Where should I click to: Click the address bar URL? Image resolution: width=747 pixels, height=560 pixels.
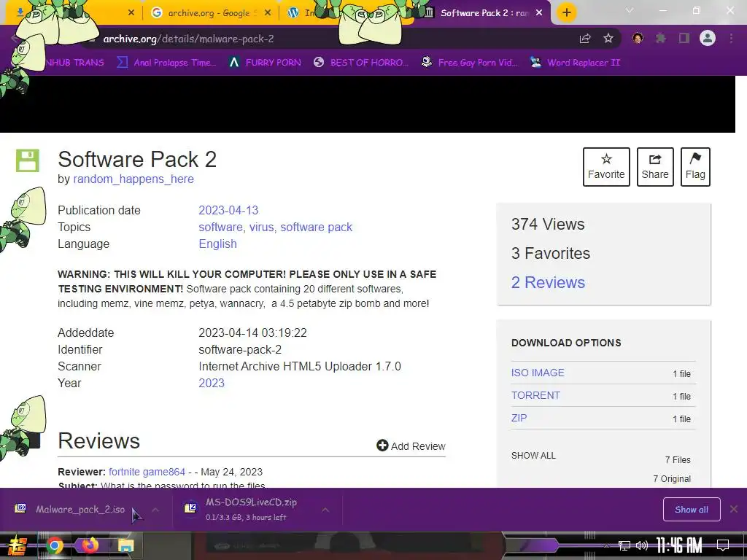[x=188, y=39]
